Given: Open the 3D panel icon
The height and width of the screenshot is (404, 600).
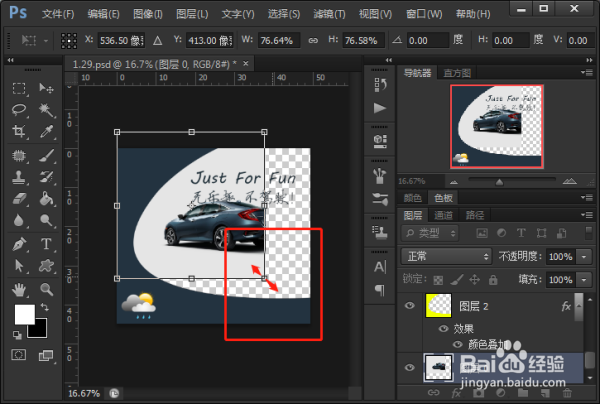Looking at the screenshot, I should pyautogui.click(x=380, y=141).
